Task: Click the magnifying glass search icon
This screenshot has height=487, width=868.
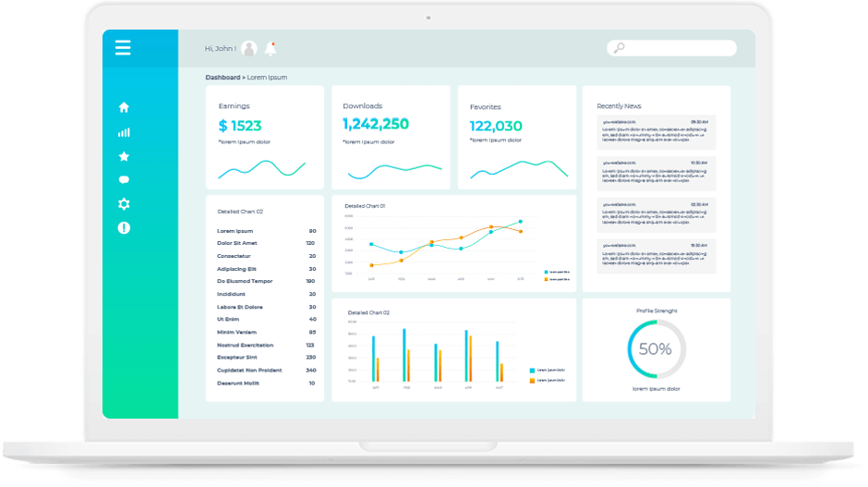Action: pos(620,48)
